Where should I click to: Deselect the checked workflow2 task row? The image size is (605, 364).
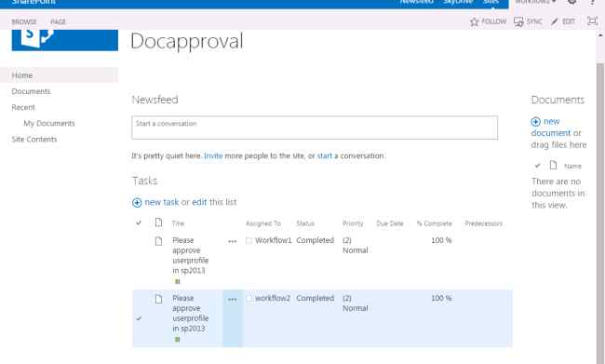139,318
